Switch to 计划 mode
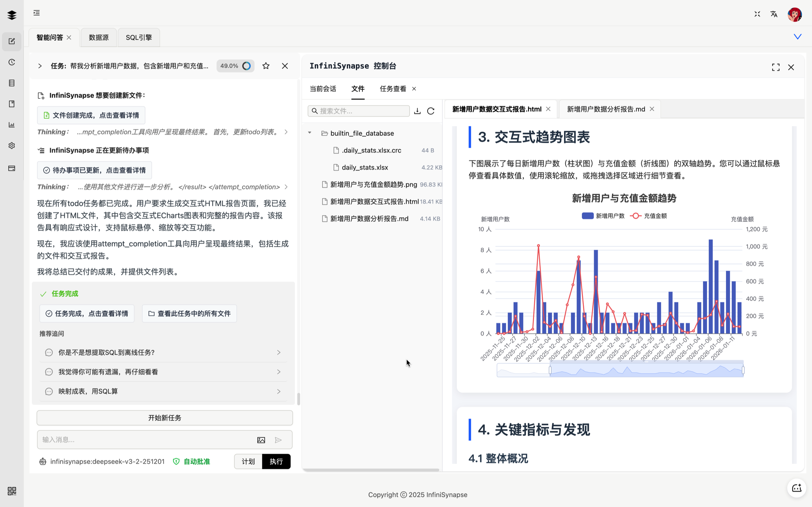812x507 pixels. coord(248,461)
